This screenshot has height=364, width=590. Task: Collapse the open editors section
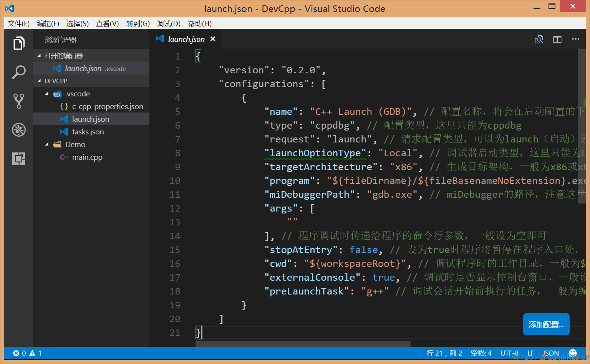39,56
